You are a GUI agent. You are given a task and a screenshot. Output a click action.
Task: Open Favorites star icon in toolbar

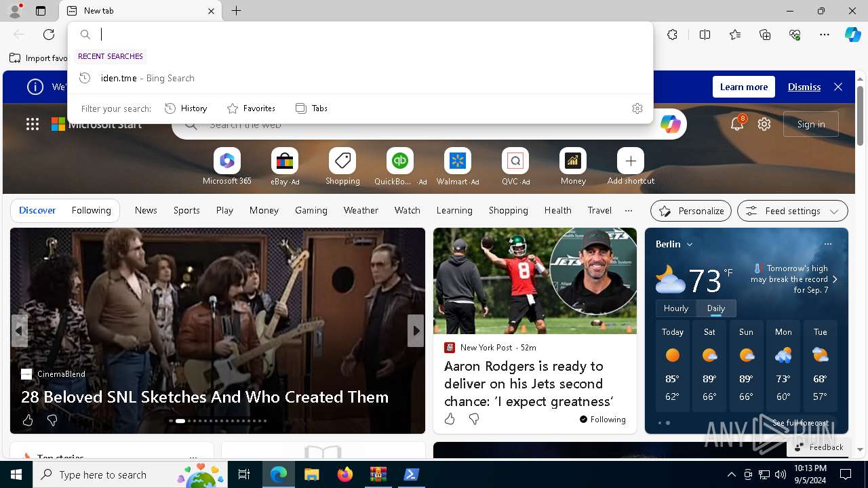(735, 35)
